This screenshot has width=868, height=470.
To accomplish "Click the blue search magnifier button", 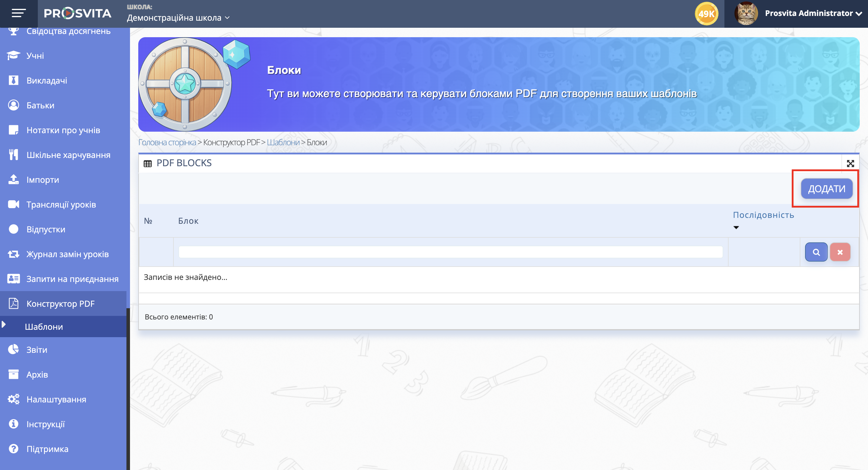I will [816, 252].
